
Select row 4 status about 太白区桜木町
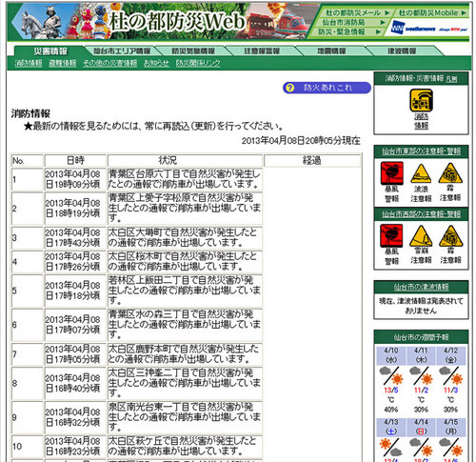(186, 262)
